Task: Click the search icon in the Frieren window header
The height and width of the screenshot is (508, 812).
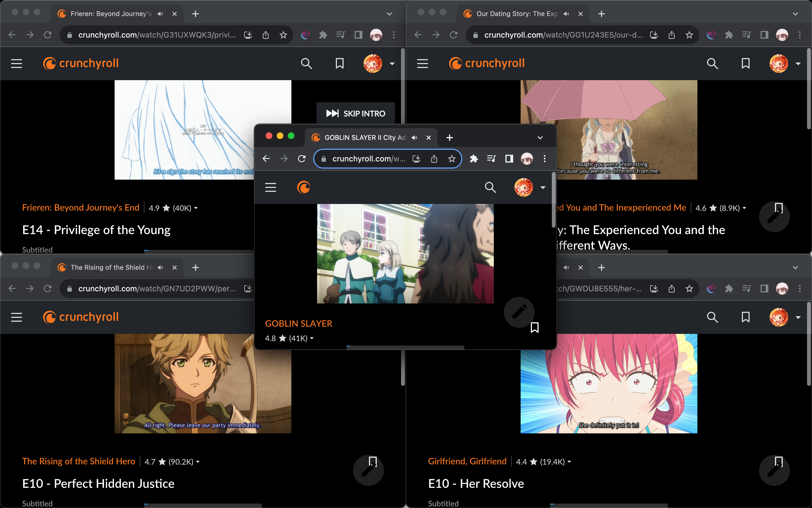Action: pos(307,63)
